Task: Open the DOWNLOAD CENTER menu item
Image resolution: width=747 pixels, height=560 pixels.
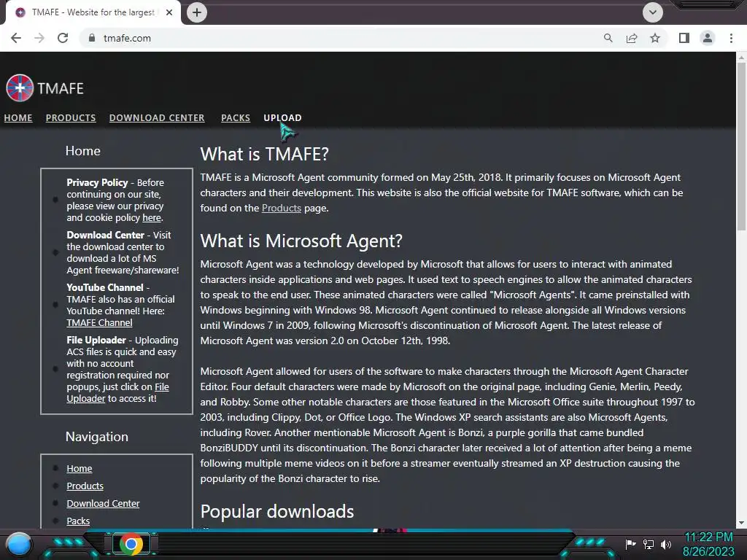Action: [x=157, y=117]
